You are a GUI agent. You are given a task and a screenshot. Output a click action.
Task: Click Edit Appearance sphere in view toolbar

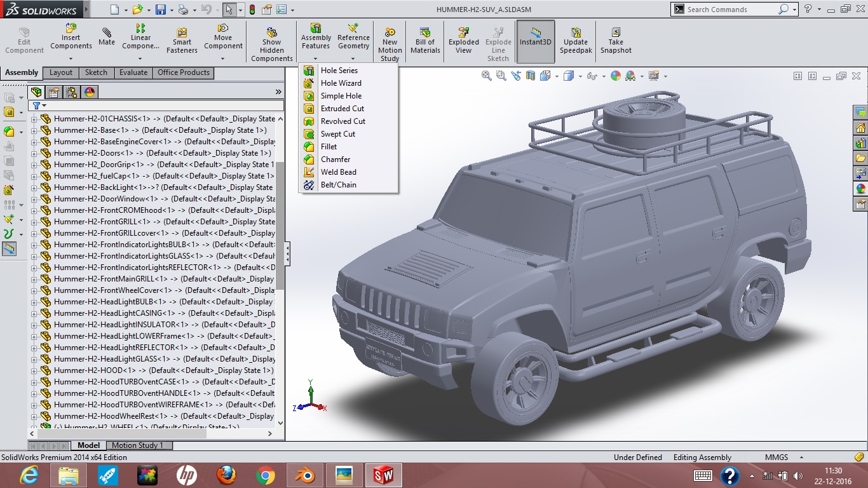(x=616, y=76)
